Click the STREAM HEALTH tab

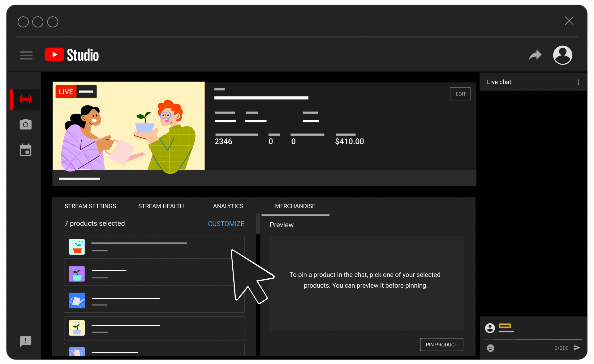(x=160, y=206)
